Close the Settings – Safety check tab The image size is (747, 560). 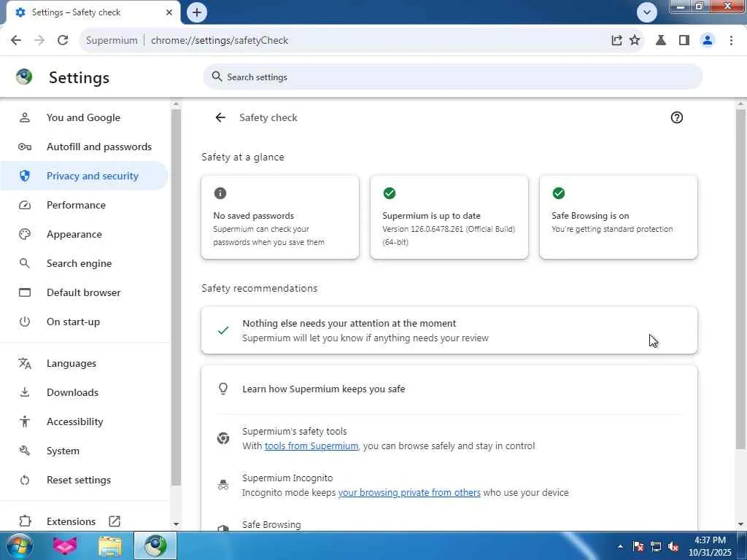click(x=169, y=12)
